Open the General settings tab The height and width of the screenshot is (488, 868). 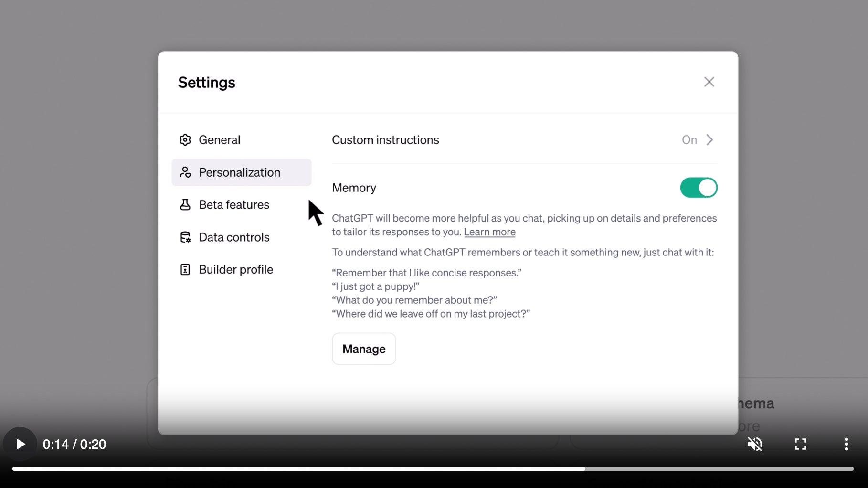pos(242,140)
